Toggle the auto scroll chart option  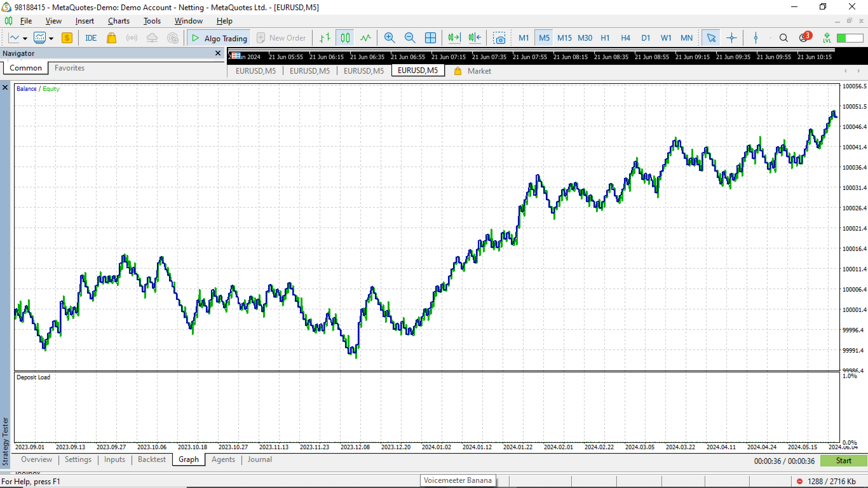point(454,38)
